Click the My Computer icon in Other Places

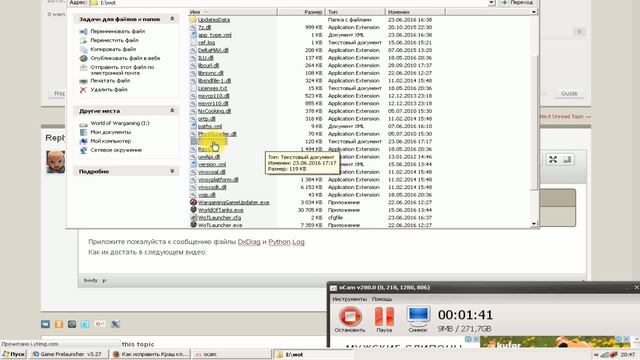pos(83,141)
